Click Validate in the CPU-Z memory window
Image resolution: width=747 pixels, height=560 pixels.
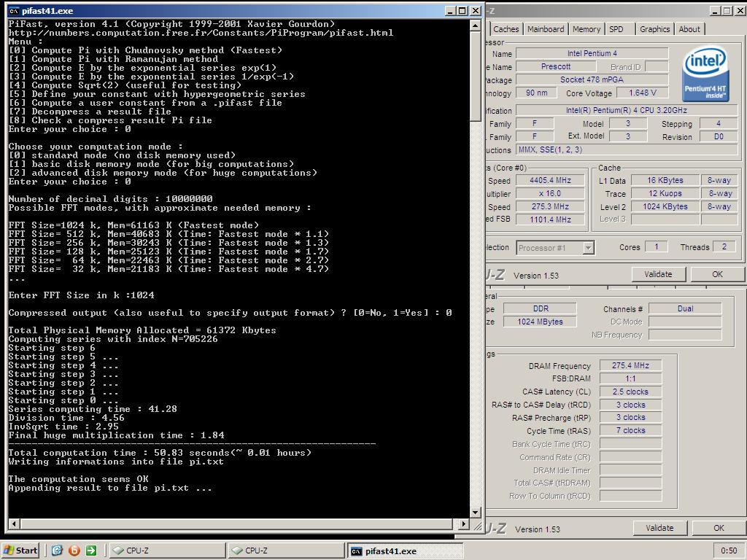659,528
